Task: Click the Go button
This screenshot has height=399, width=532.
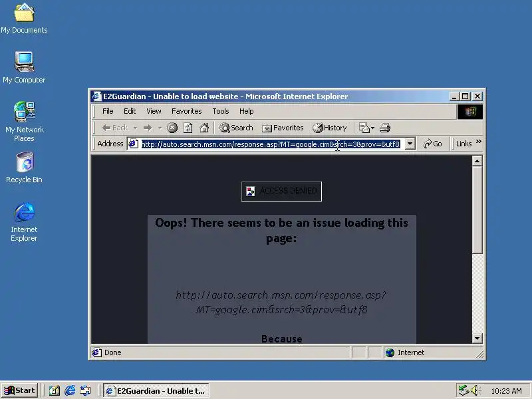Action: pyautogui.click(x=433, y=144)
